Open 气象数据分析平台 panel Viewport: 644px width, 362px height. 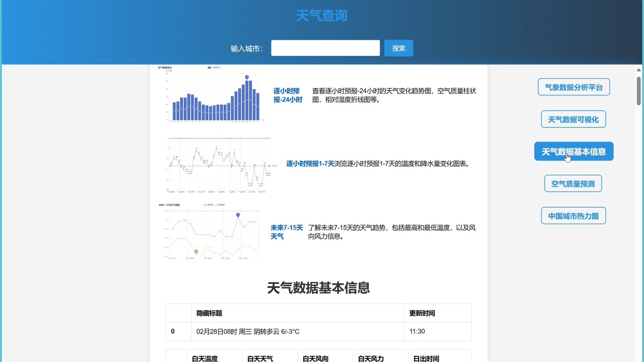coord(574,87)
